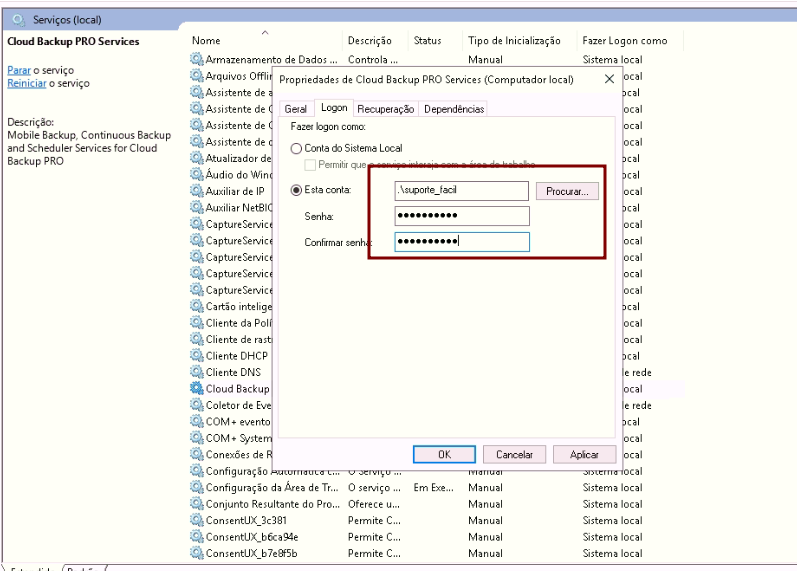Toggle Permitir que o serviço interaja checkbox

(x=310, y=165)
